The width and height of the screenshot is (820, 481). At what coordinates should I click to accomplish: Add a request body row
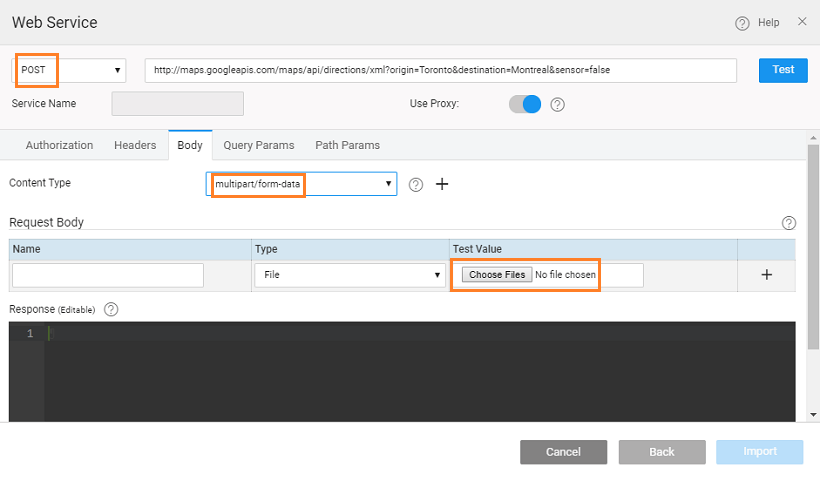pyautogui.click(x=766, y=275)
